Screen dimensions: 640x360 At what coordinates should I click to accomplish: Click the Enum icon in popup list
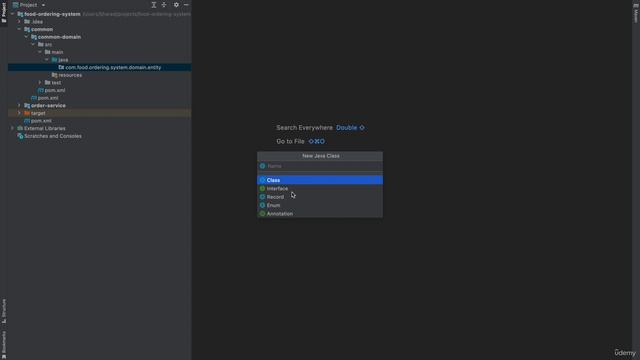click(x=262, y=205)
